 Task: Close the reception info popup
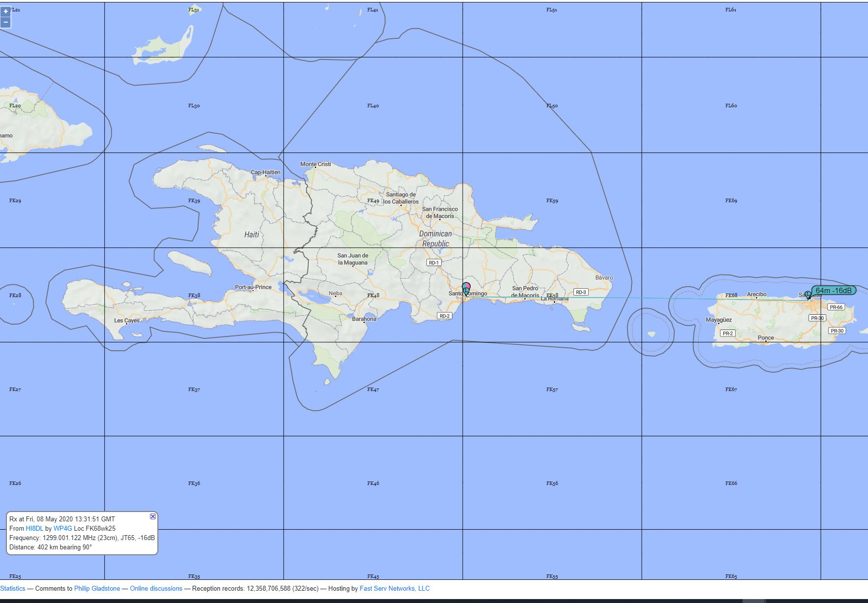click(153, 516)
